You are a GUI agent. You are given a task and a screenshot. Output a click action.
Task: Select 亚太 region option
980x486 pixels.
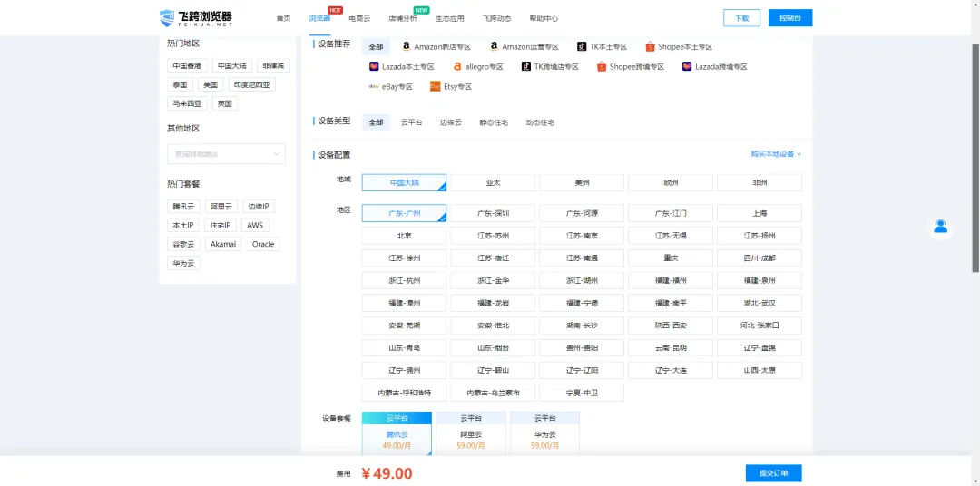tap(493, 183)
